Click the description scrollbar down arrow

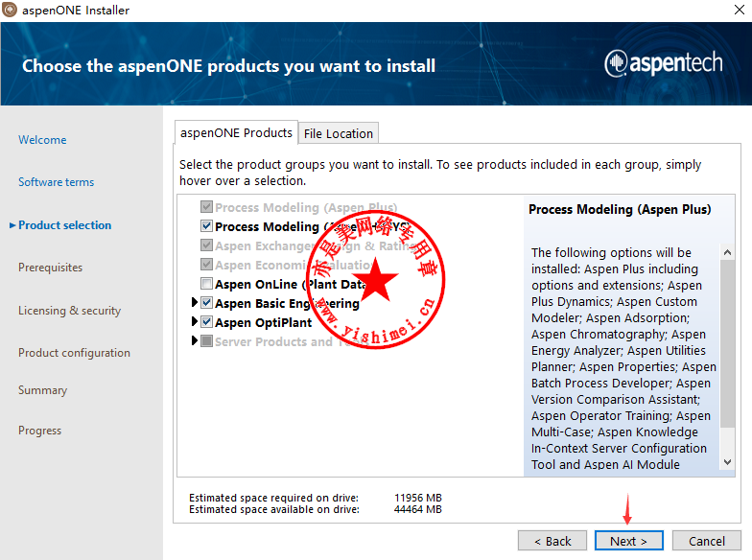coord(727,462)
